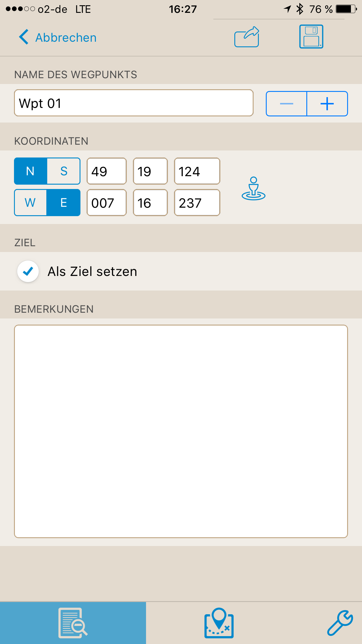Edit latitude degrees field showing 49
362x644 pixels.
pyautogui.click(x=107, y=171)
